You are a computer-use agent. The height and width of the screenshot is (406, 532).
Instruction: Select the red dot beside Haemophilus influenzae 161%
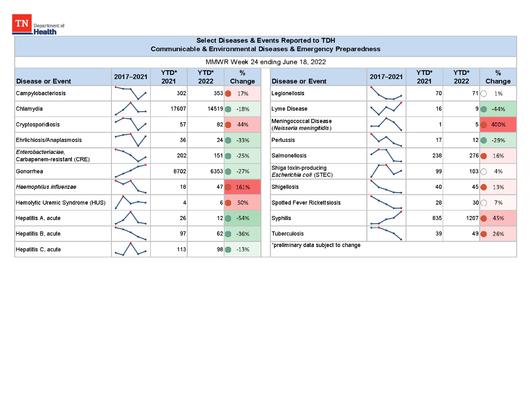pyautogui.click(x=228, y=187)
